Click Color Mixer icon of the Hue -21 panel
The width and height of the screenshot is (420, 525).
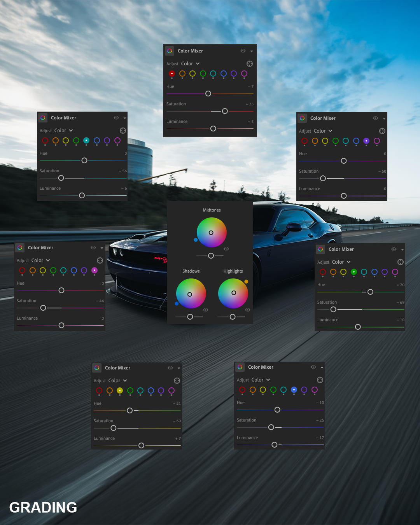pyautogui.click(x=97, y=368)
